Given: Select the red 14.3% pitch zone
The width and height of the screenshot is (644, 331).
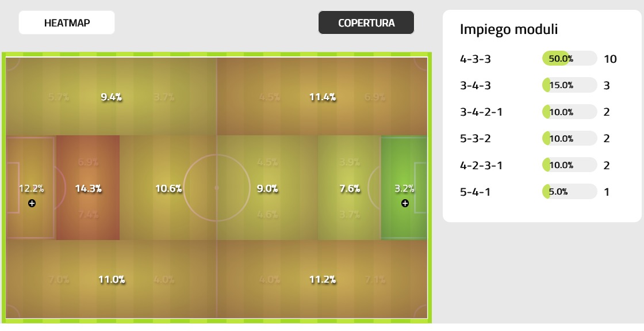Looking at the screenshot, I should pos(89,188).
